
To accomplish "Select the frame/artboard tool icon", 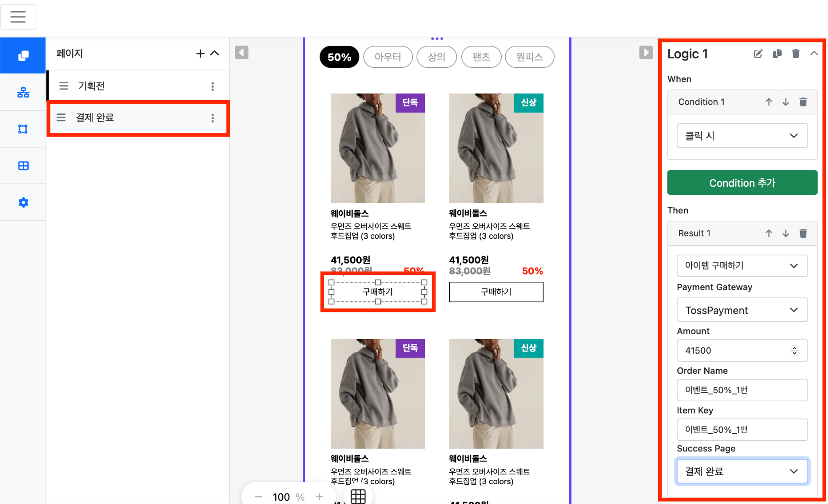I will point(23,129).
